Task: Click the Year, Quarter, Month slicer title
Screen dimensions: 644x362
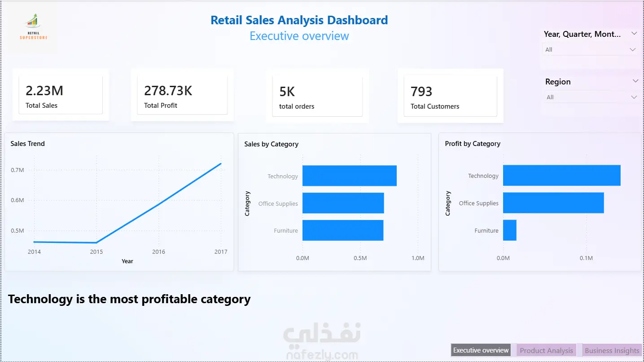Action: (x=583, y=34)
